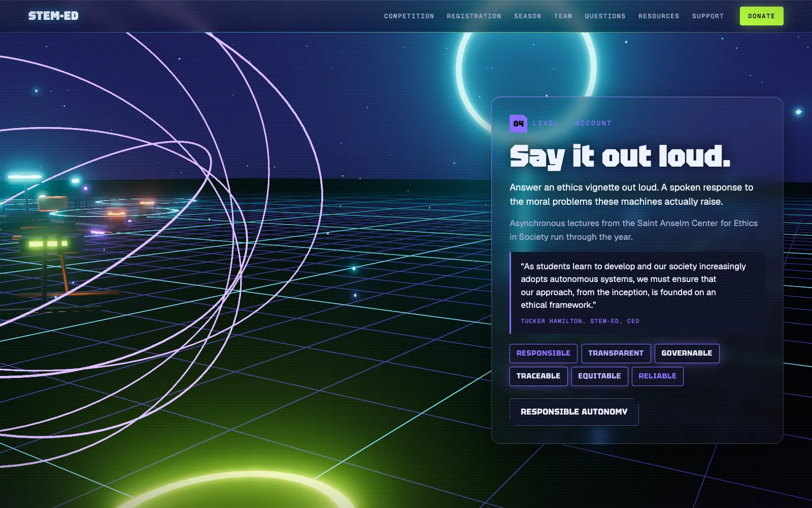This screenshot has height=508, width=812.
Task: Click the LEVEL label next to the badge
Action: click(x=546, y=123)
